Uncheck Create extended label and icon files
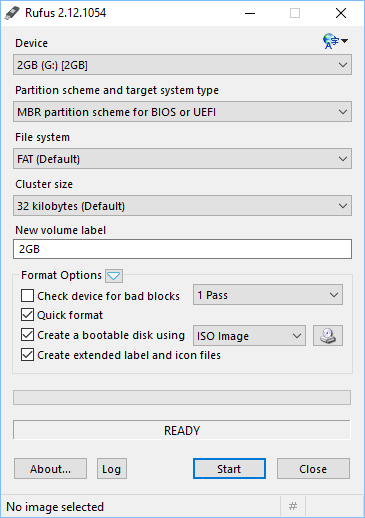The image size is (365, 518). (x=27, y=355)
